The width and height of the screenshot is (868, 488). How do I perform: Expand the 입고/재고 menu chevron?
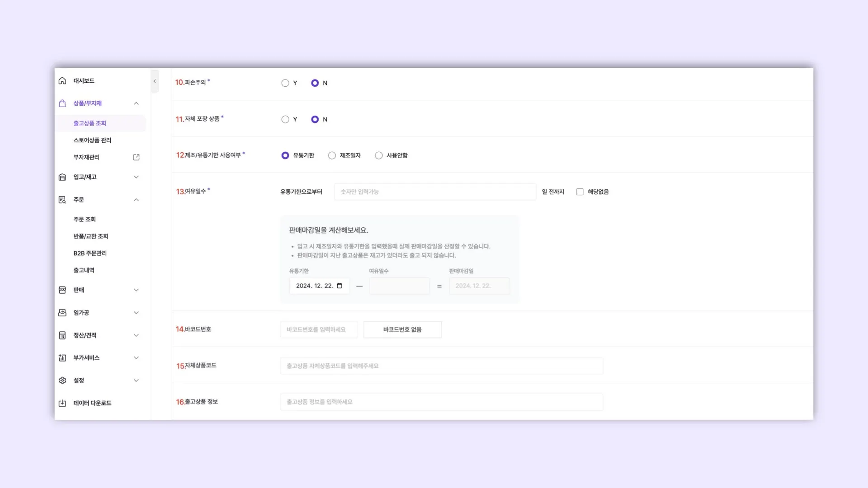point(136,177)
